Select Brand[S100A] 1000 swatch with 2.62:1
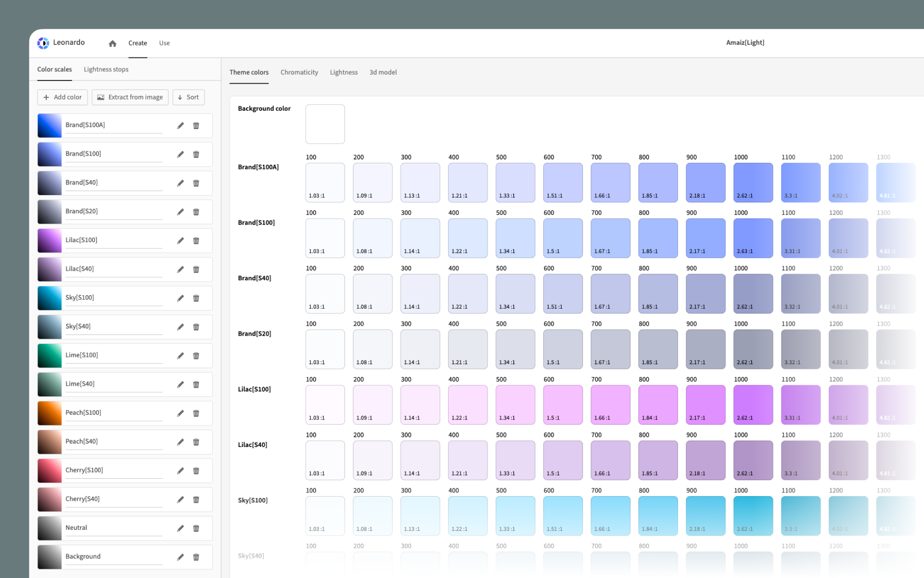 [x=753, y=183]
